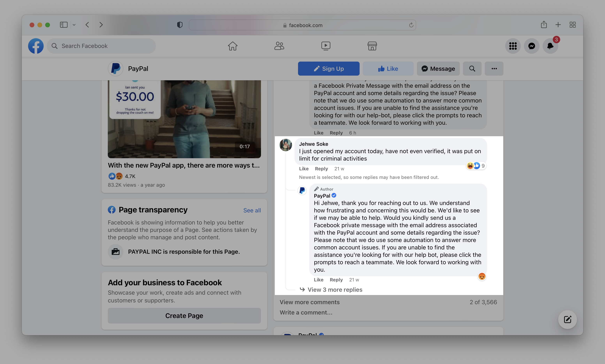Click the 21 w timestamp on Jehwe's comment
This screenshot has height=364, width=605.
[339, 169]
